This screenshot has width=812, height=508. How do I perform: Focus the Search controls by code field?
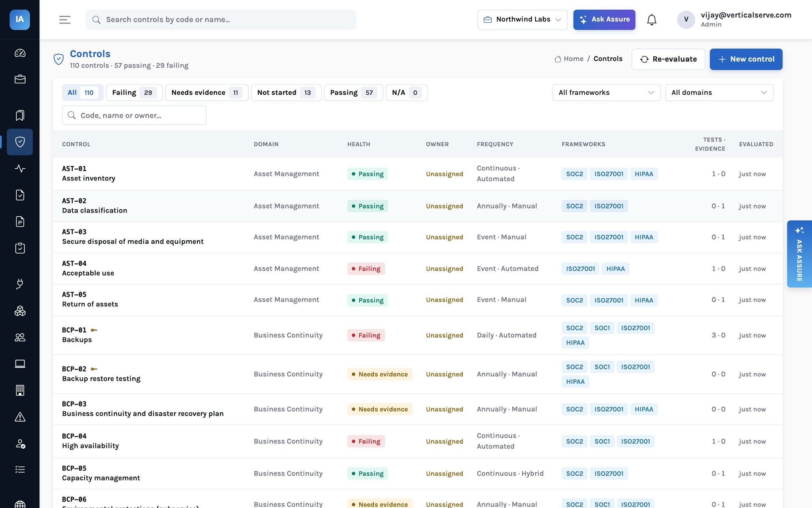[x=221, y=20]
